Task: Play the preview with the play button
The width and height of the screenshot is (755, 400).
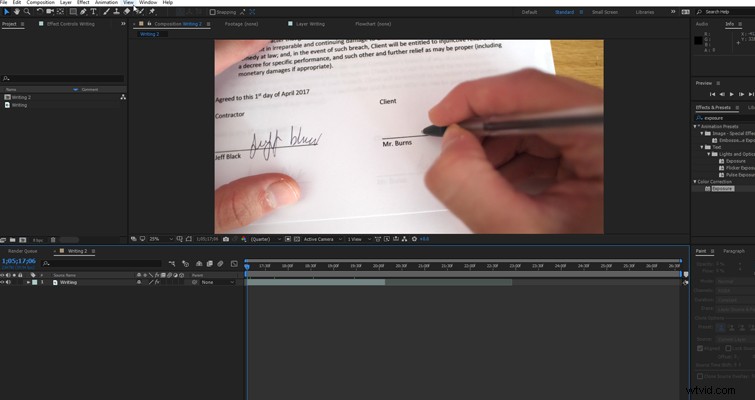Action: pyautogui.click(x=732, y=94)
